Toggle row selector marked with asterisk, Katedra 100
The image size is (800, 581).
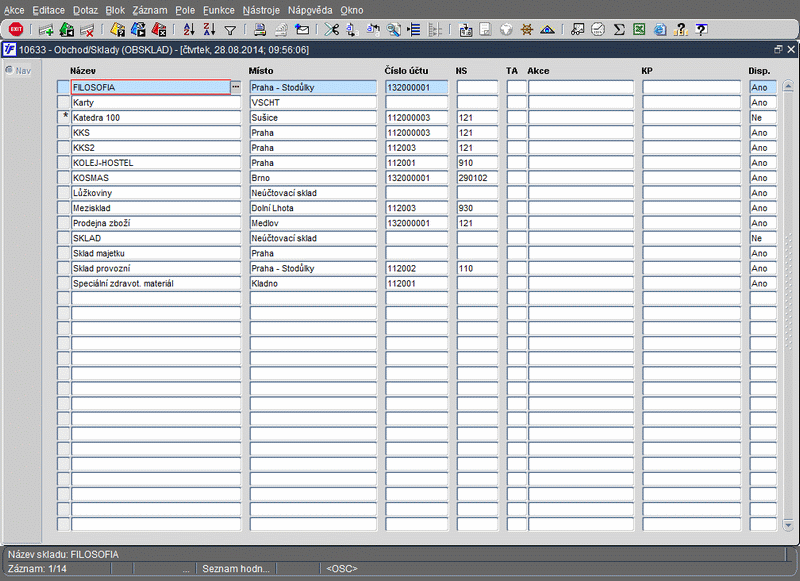[63, 117]
